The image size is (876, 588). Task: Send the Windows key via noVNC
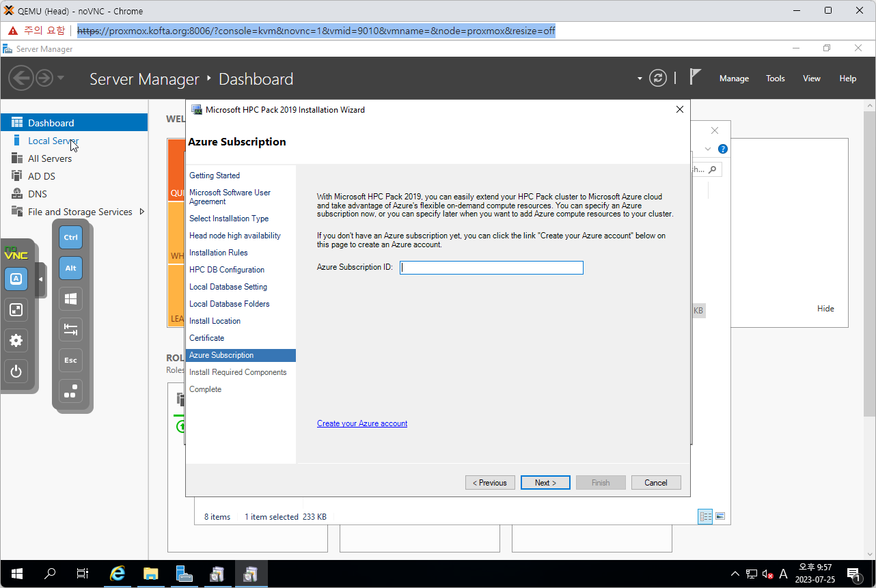tap(70, 298)
